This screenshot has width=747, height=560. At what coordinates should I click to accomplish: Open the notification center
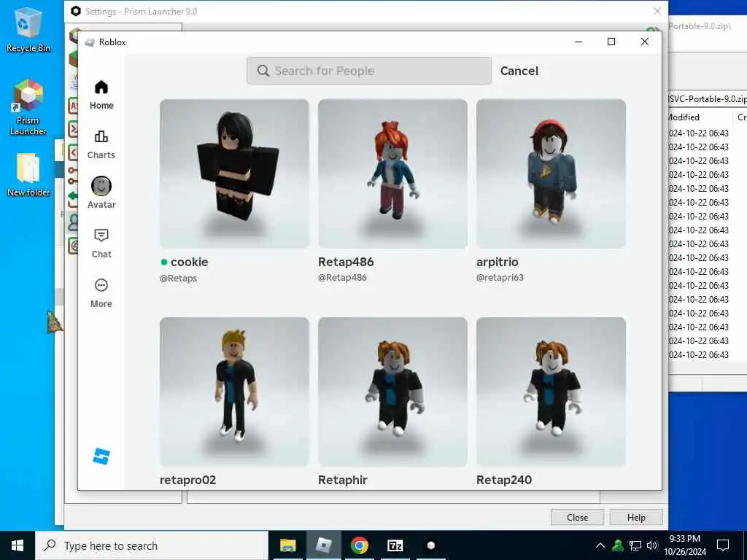click(723, 545)
